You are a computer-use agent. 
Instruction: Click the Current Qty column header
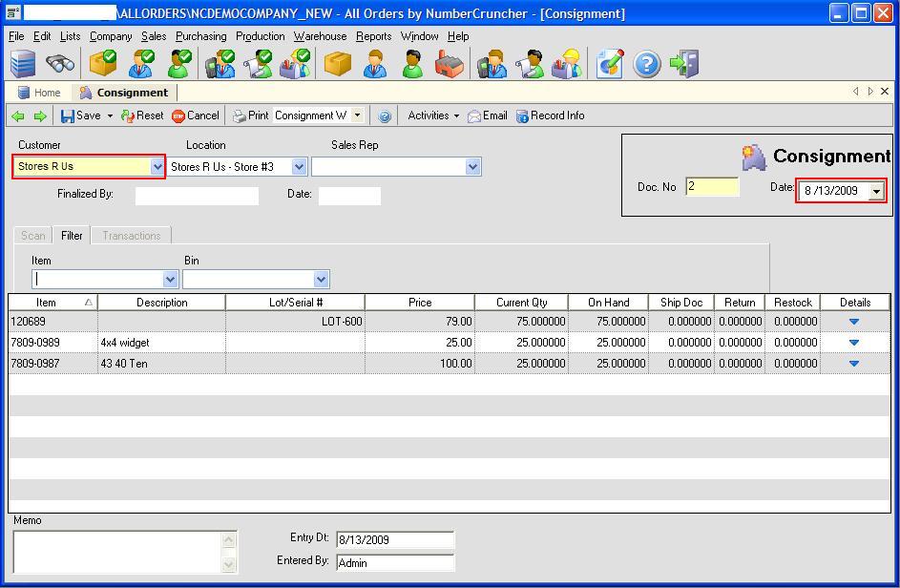[x=521, y=302]
